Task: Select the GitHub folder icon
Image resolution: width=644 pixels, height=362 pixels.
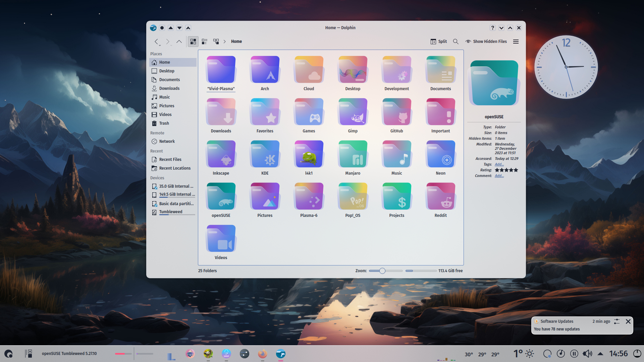Action: tap(397, 112)
